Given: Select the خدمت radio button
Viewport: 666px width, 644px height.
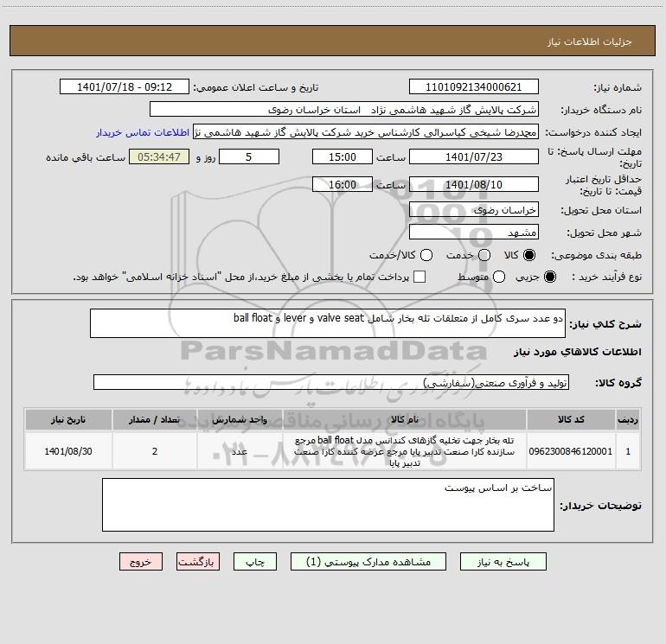Looking at the screenshot, I should point(484,255).
